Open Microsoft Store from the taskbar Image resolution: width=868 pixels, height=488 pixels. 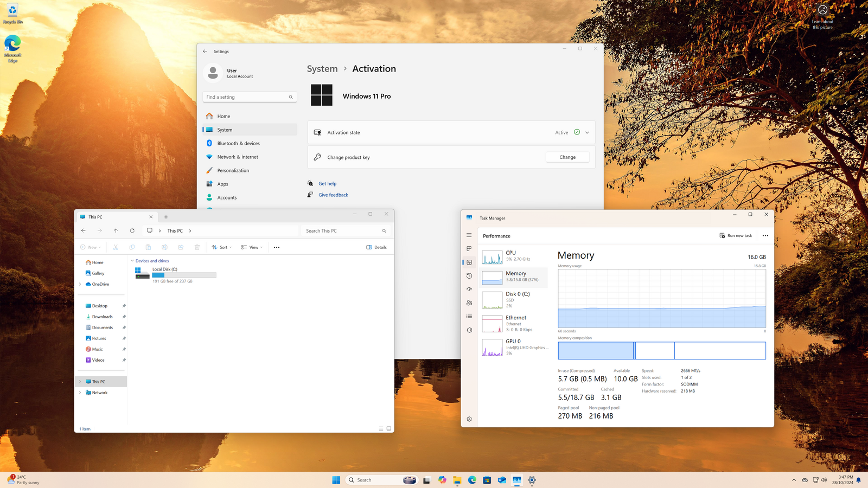coord(487,480)
